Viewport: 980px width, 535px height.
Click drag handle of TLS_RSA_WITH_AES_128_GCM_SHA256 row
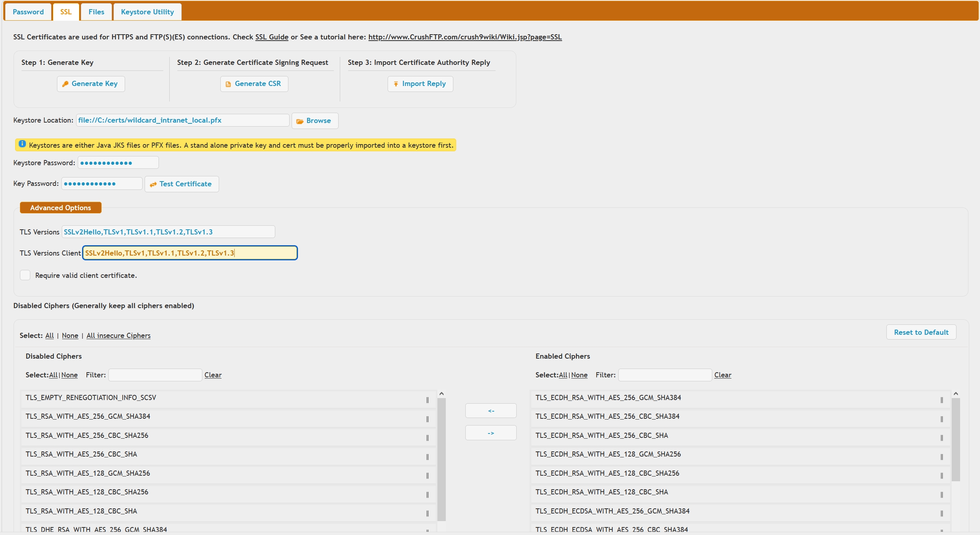point(427,476)
